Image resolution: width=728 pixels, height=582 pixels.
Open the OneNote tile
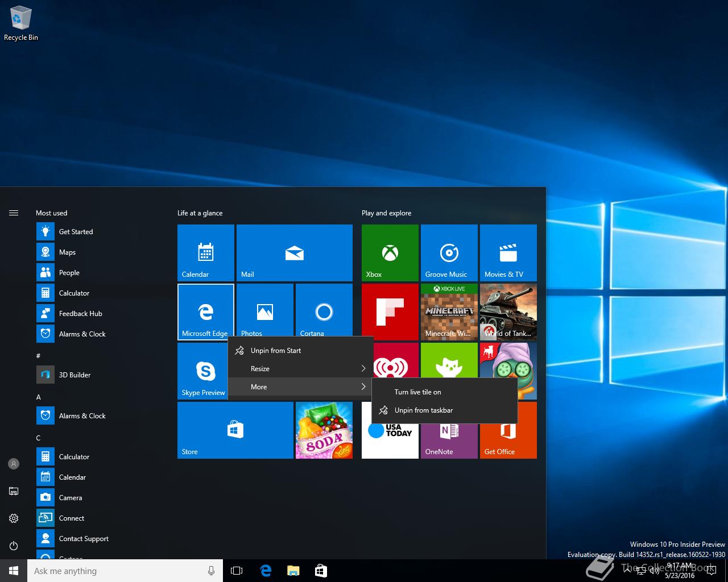click(x=449, y=441)
